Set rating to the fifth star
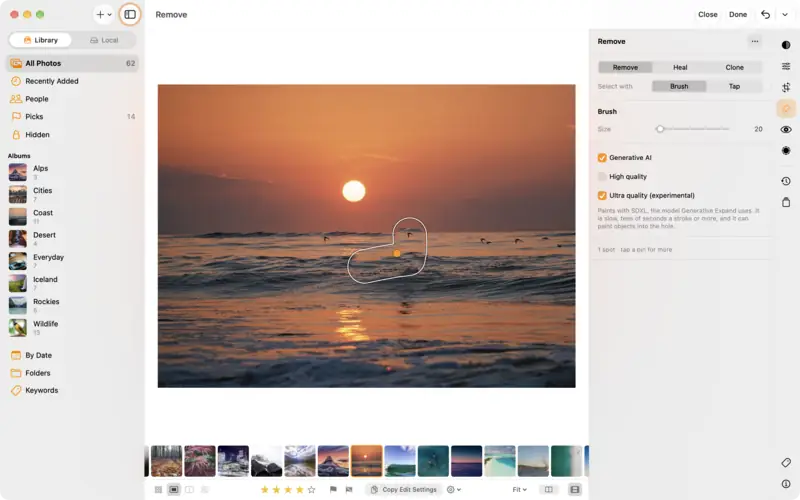 pos(311,490)
